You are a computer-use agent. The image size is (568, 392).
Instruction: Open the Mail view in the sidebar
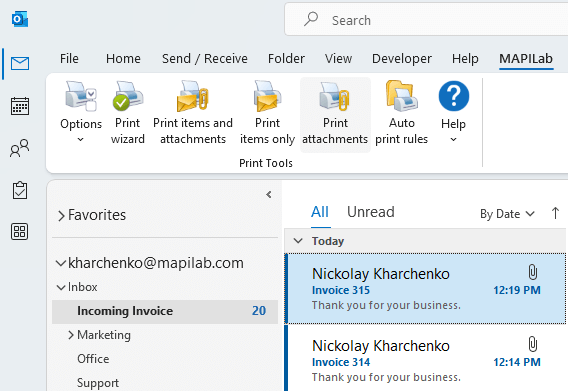20,63
